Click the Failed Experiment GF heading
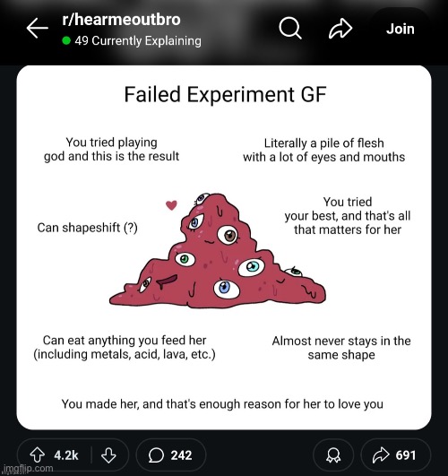The width and height of the screenshot is (448, 476). tap(225, 94)
